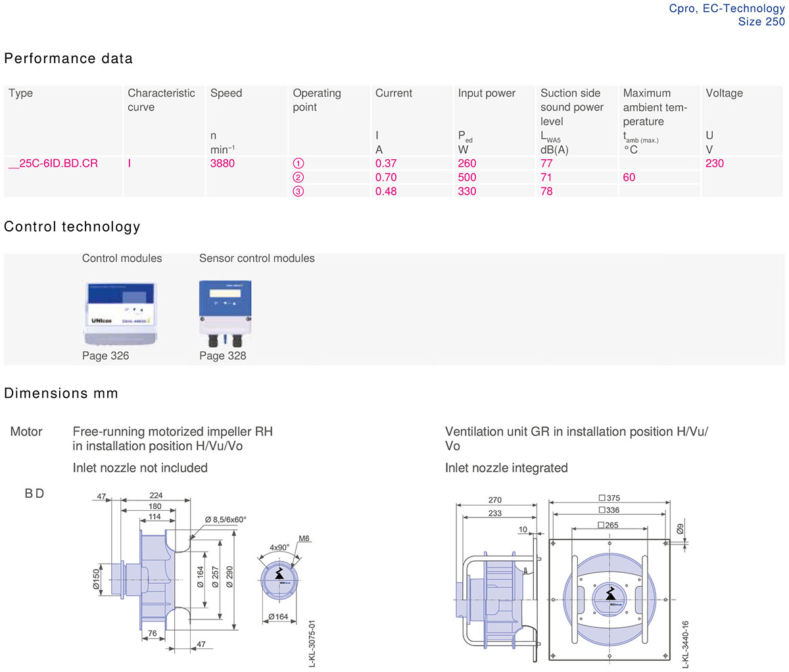Click the Characteristic curve column header
This screenshot has height=672, width=789.
(x=161, y=100)
